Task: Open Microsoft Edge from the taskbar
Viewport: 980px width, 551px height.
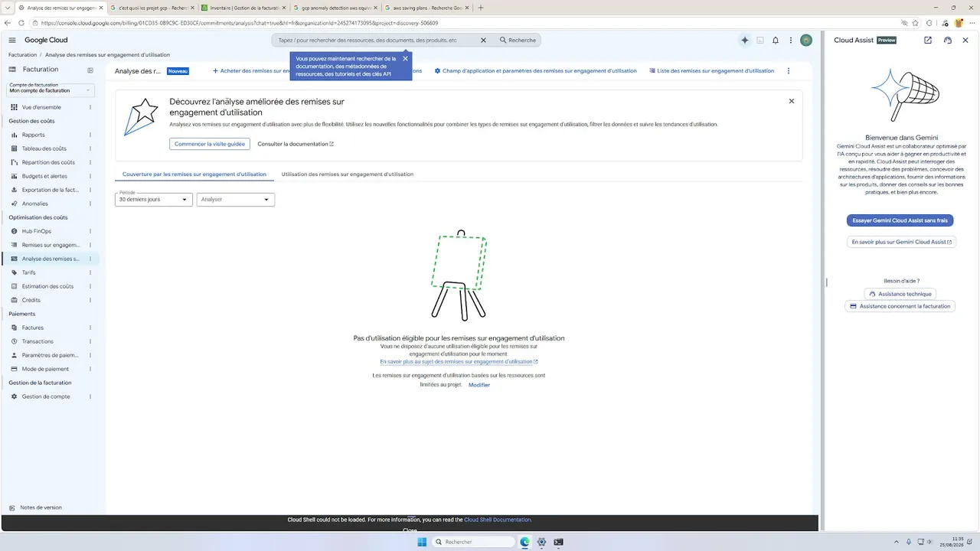Action: point(524,542)
